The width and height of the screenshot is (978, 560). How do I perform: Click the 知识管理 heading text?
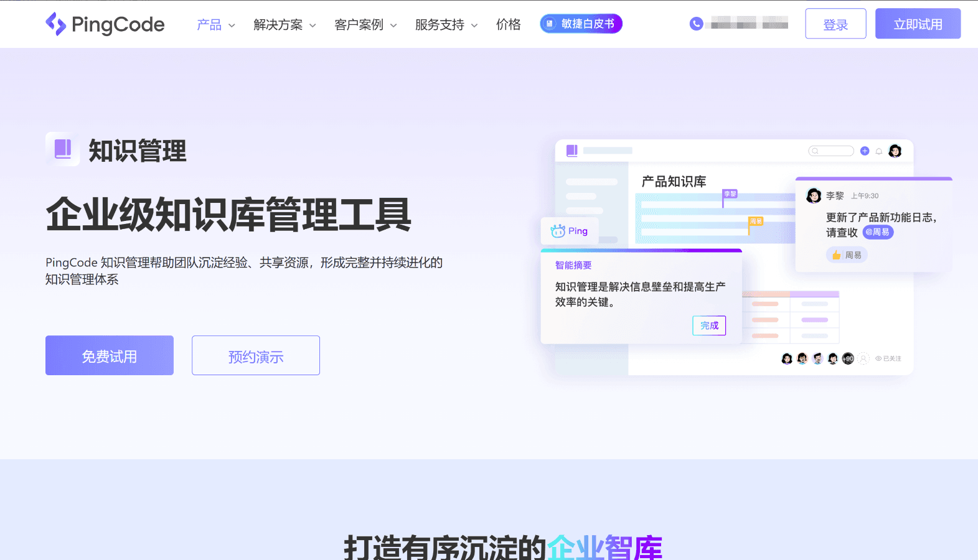point(138,151)
